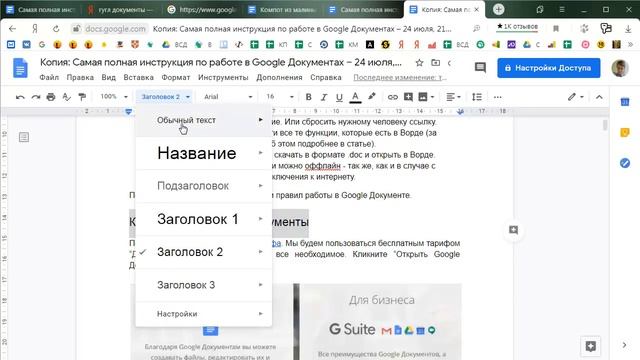The height and width of the screenshot is (360, 640).
Task: Click the Настройки Доступа button
Action: click(x=549, y=68)
